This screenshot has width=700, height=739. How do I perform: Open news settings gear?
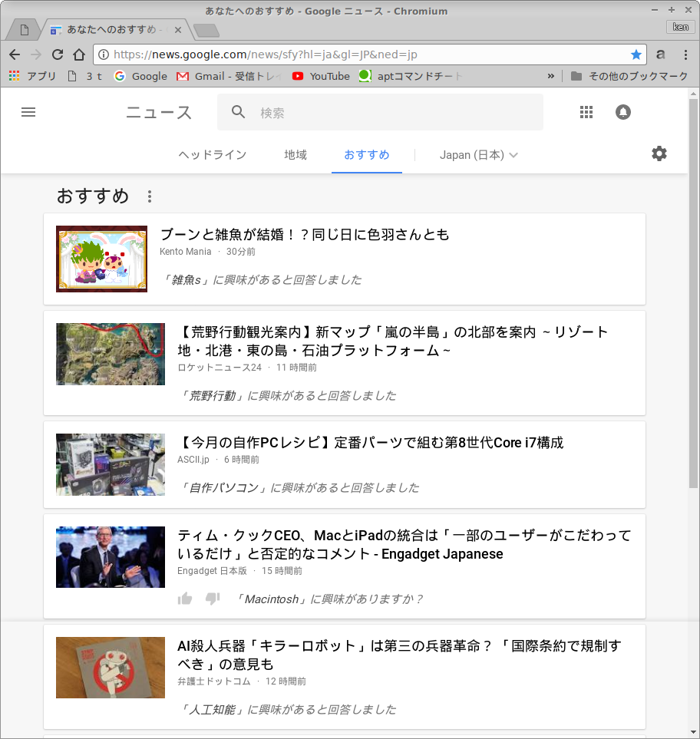pos(659,153)
